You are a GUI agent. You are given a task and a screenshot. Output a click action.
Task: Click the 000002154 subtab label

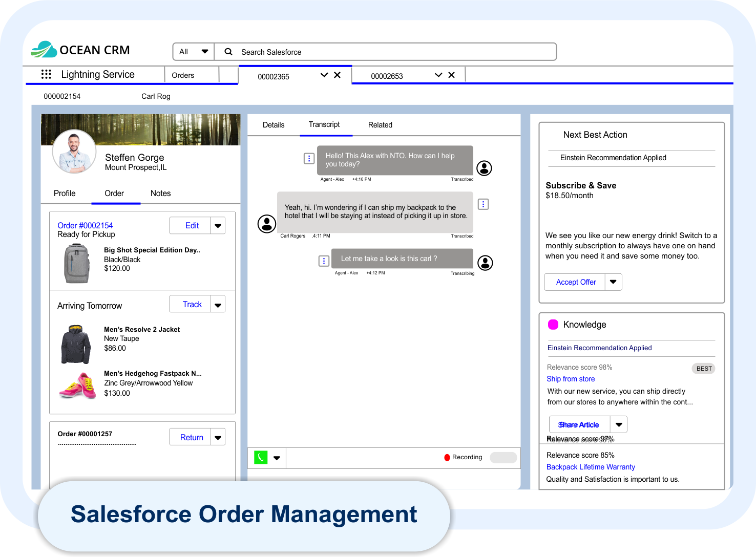point(62,96)
